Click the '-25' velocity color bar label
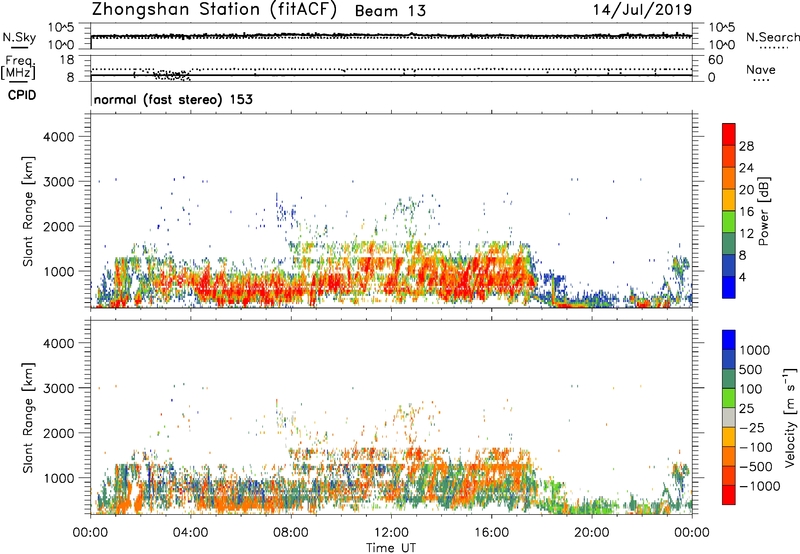Viewport: 800px width, 554px height. (752, 427)
